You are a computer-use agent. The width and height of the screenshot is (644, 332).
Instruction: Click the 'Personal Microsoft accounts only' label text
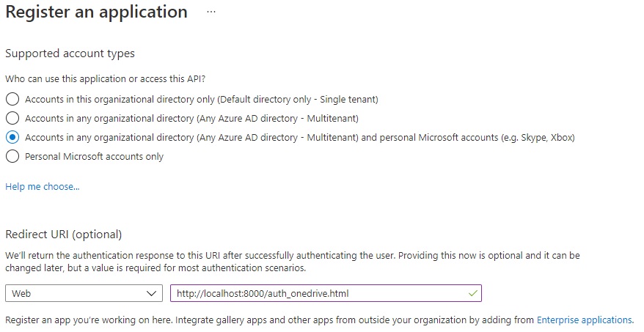click(x=94, y=156)
